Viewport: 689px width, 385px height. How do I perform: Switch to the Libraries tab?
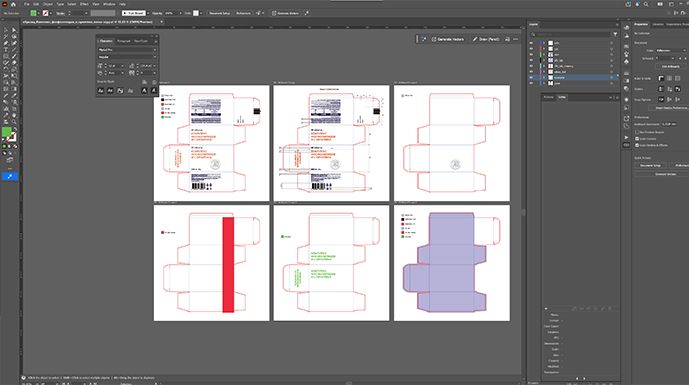(x=658, y=24)
